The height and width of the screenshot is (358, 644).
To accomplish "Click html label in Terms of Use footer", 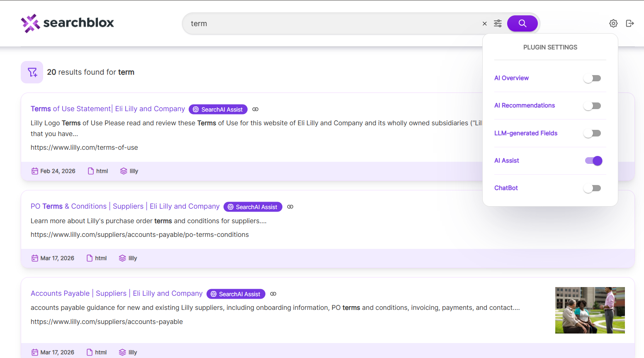I will tap(102, 171).
